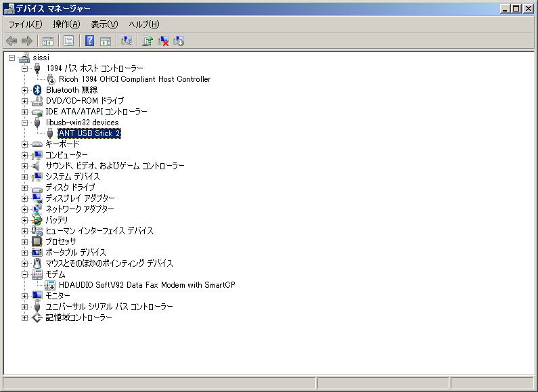The image size is (538, 392).
Task: Click the Update driver software toolbar icon
Action: [148, 41]
